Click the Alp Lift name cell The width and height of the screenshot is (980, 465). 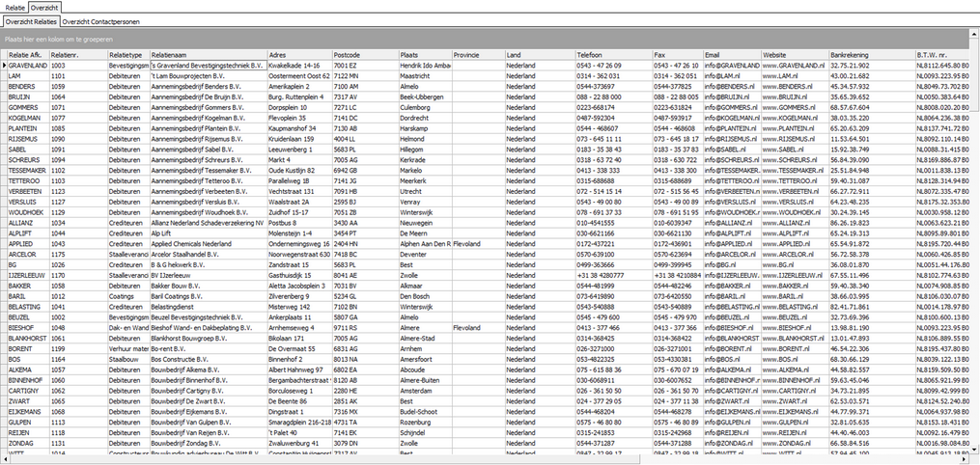pos(209,233)
